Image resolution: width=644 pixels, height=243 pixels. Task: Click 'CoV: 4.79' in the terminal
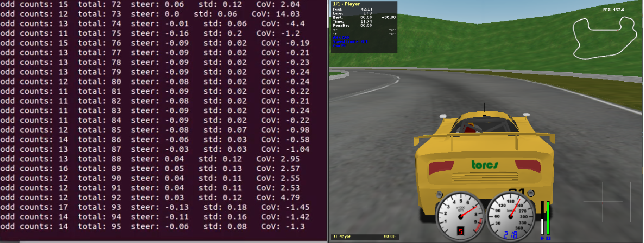pyautogui.click(x=277, y=198)
